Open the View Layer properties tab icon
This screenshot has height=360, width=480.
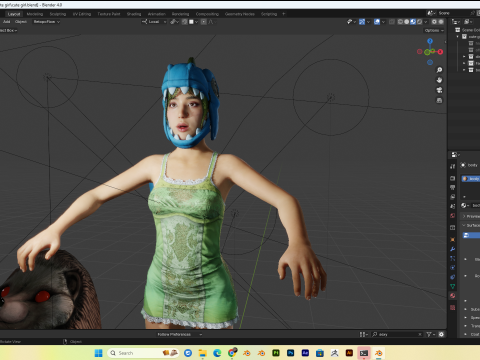click(x=453, y=197)
